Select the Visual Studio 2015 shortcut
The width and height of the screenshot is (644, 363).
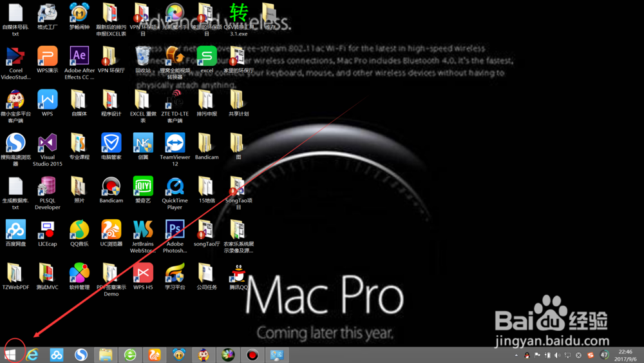47,150
